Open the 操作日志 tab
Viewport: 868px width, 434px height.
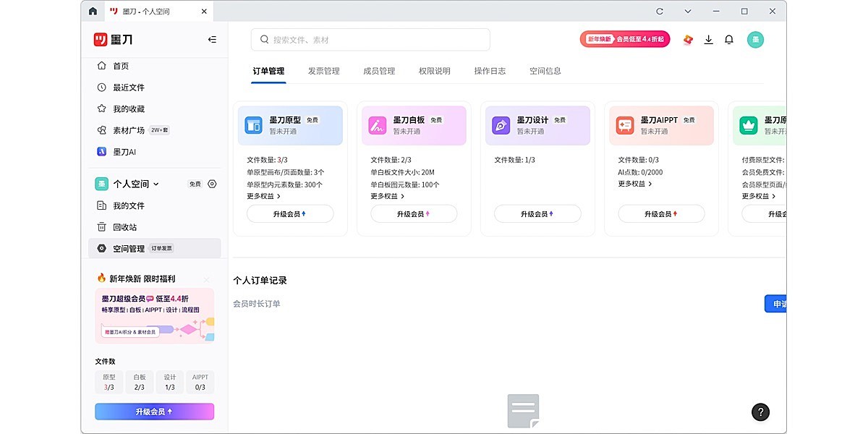[490, 70]
